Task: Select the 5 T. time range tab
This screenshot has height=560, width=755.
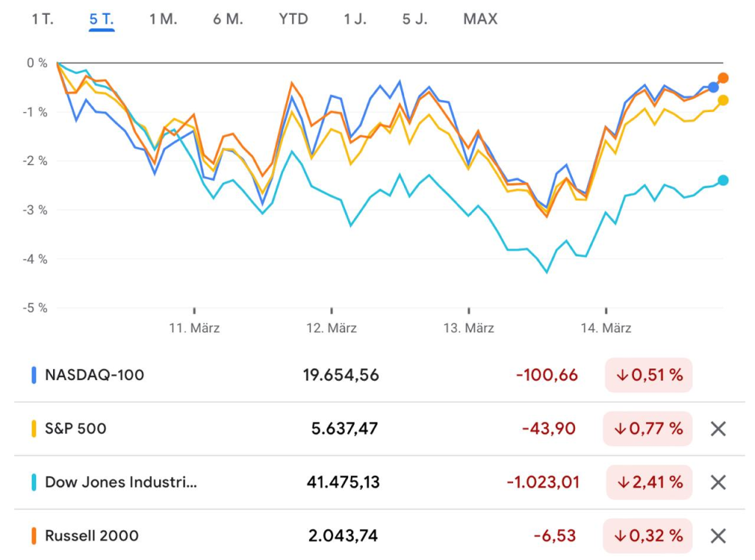Action: [x=102, y=19]
